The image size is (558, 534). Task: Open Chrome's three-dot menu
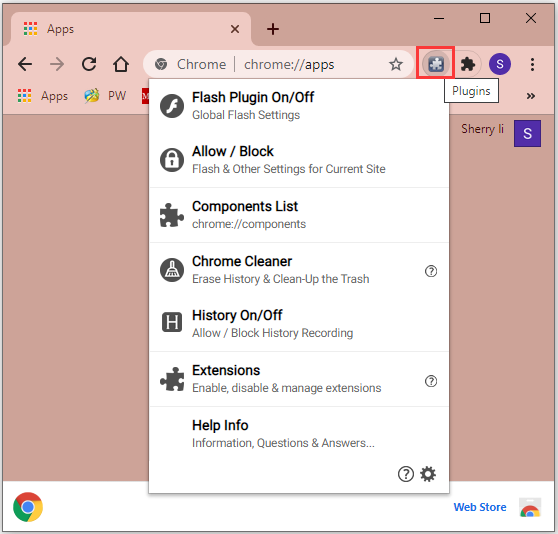coord(532,64)
